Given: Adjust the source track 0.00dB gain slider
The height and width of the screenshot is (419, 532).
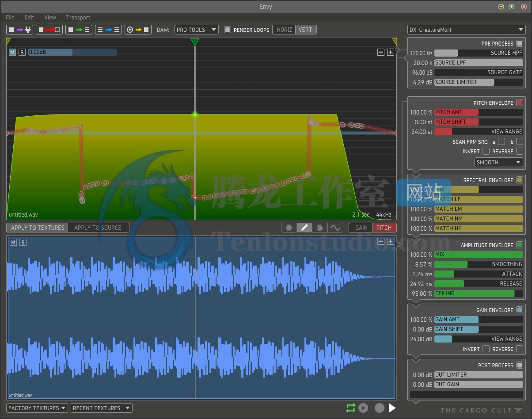Looking at the screenshot, I should [x=72, y=52].
